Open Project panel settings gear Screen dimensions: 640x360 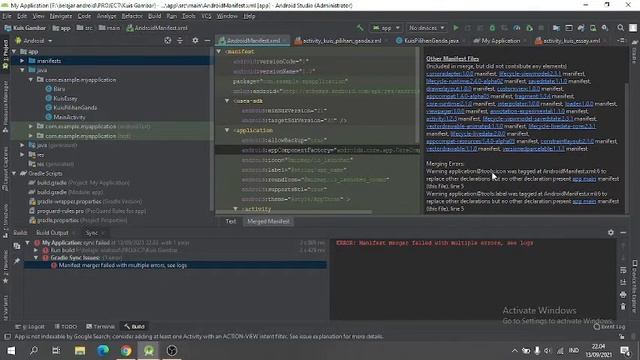point(195,41)
